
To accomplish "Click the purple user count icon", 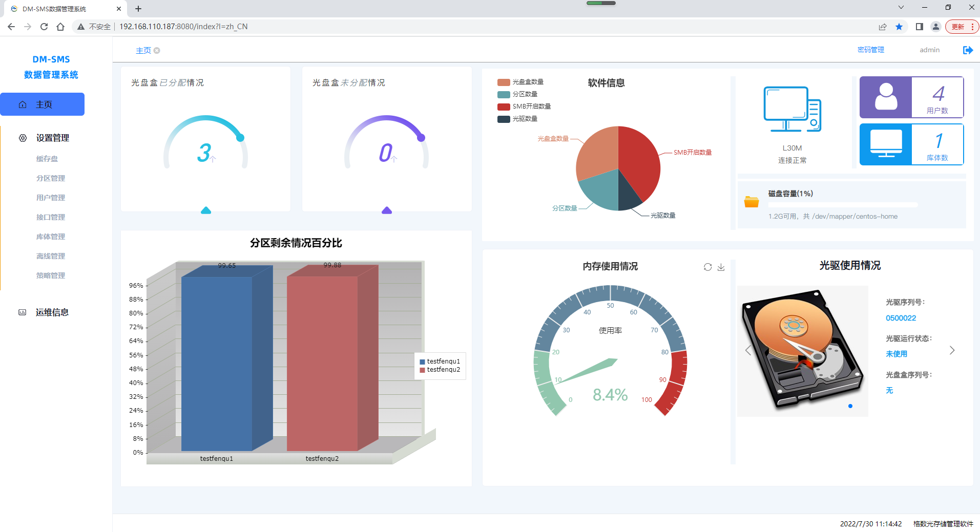I will (885, 97).
